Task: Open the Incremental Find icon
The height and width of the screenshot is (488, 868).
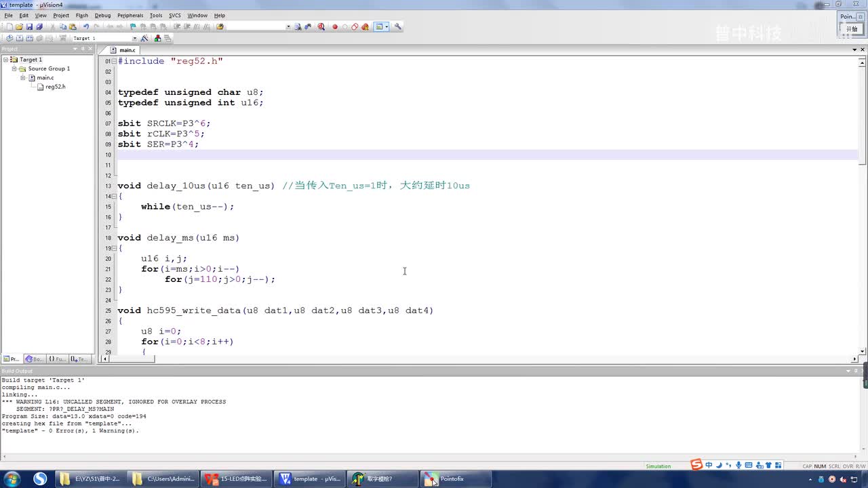Action: [x=308, y=27]
